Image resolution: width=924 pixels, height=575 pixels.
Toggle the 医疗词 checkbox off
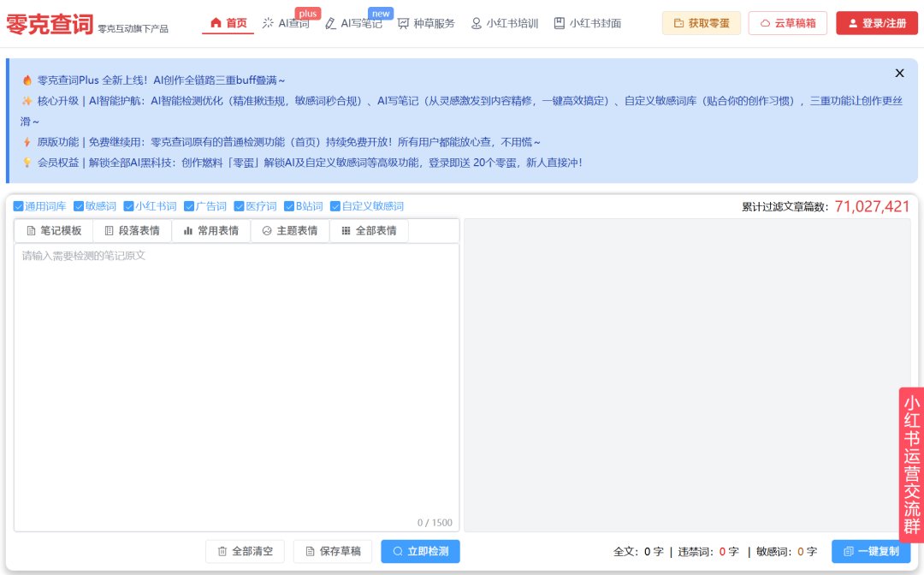coord(240,205)
